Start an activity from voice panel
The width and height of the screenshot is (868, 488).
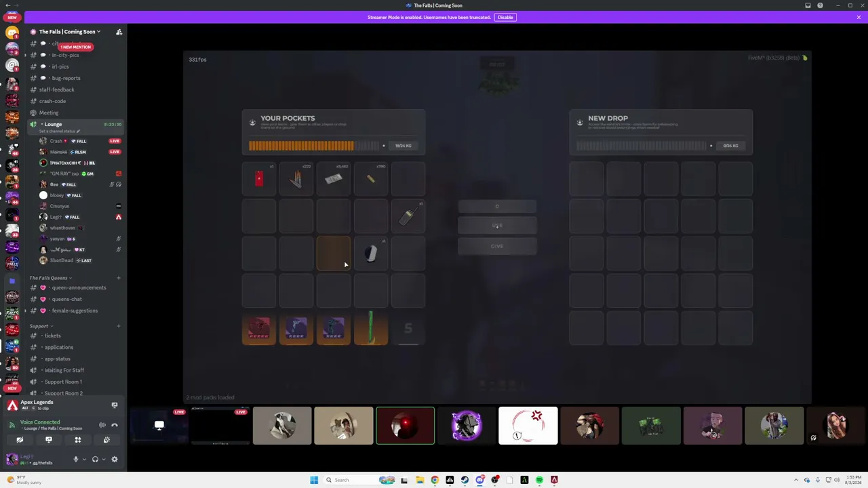coord(77,440)
